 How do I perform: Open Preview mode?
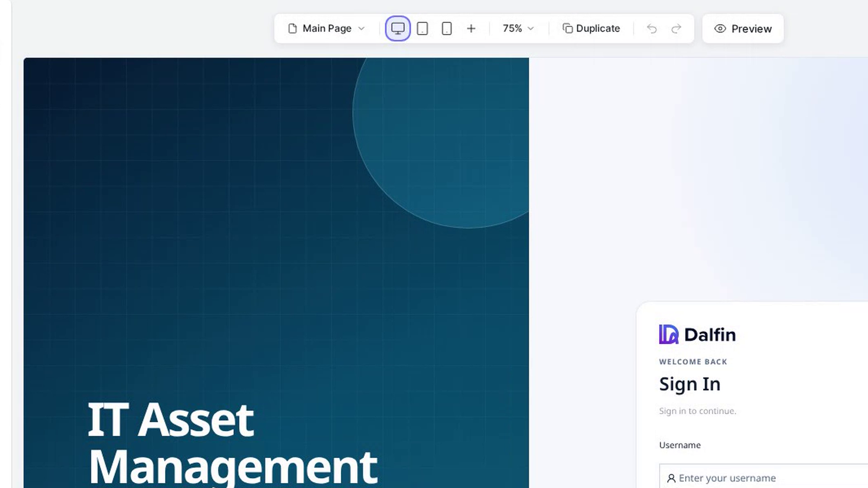(743, 28)
